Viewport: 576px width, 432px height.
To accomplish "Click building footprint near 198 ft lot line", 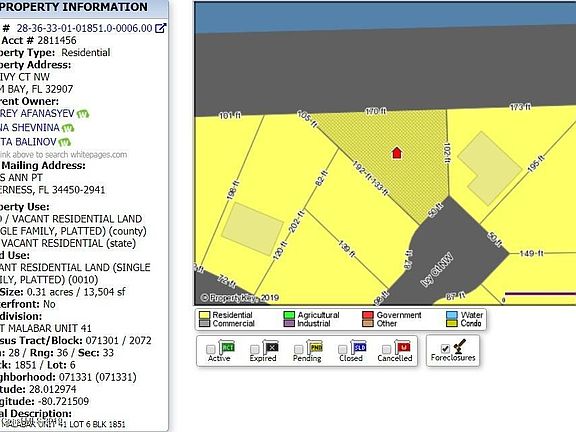I will click(x=252, y=229).
